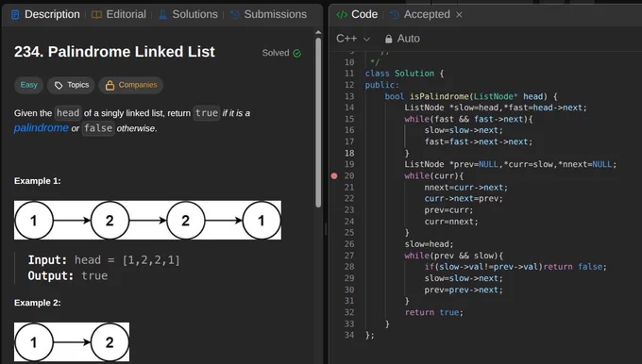Click line number 18 in gutter
The height and width of the screenshot is (364, 642).
click(x=349, y=153)
